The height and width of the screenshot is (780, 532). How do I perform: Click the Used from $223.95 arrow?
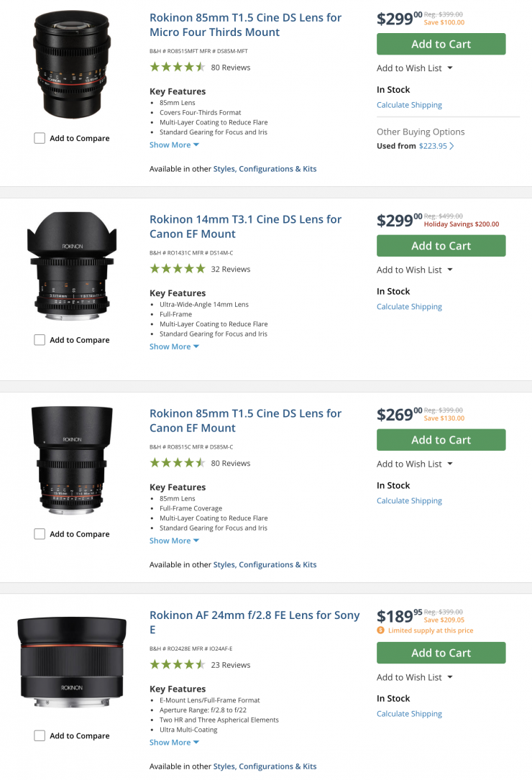tap(451, 146)
